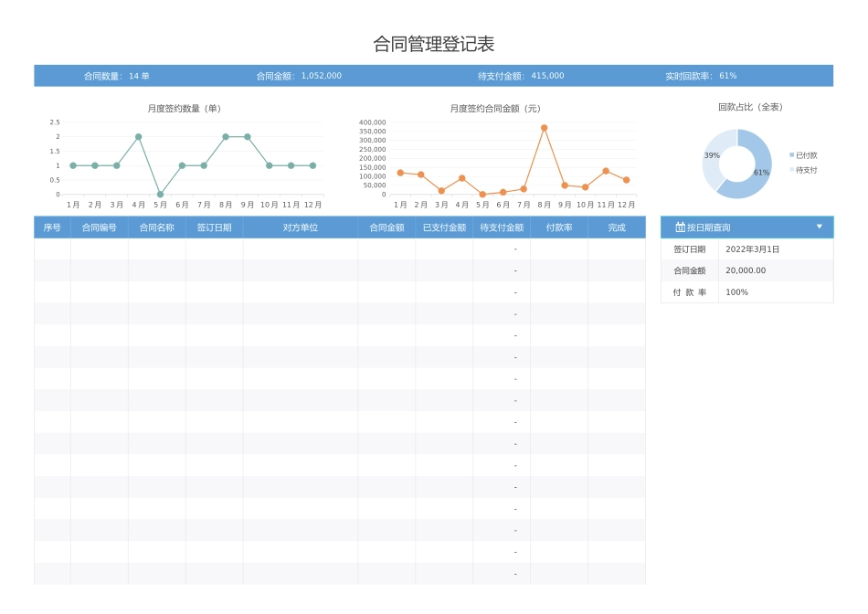Click the November data point on the amount chart
868x614 pixels.
pyautogui.click(x=605, y=170)
